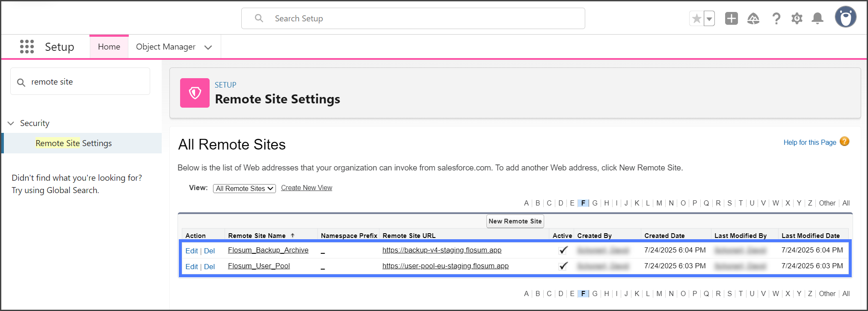The width and height of the screenshot is (868, 311).
Task: Open the App Launcher grid icon
Action: [x=27, y=47]
